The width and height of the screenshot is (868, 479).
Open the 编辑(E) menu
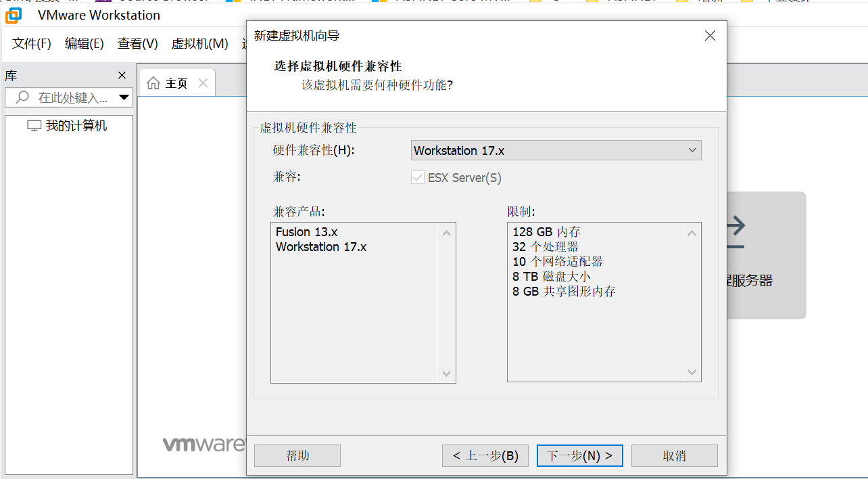tap(85, 44)
